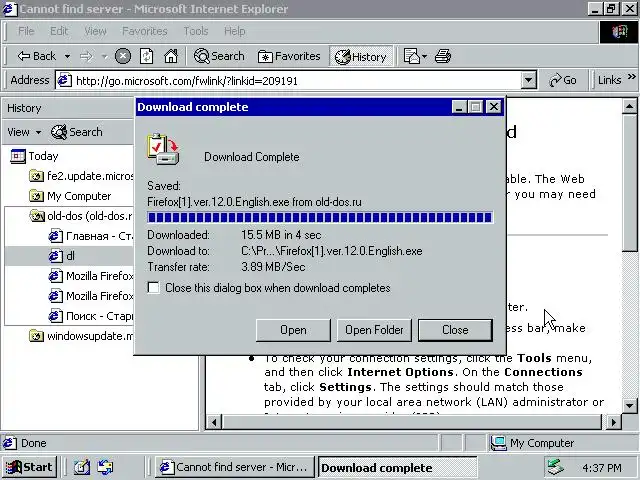Open the Favorites menu in menu bar
Screen dimensions: 640x480
click(x=145, y=31)
